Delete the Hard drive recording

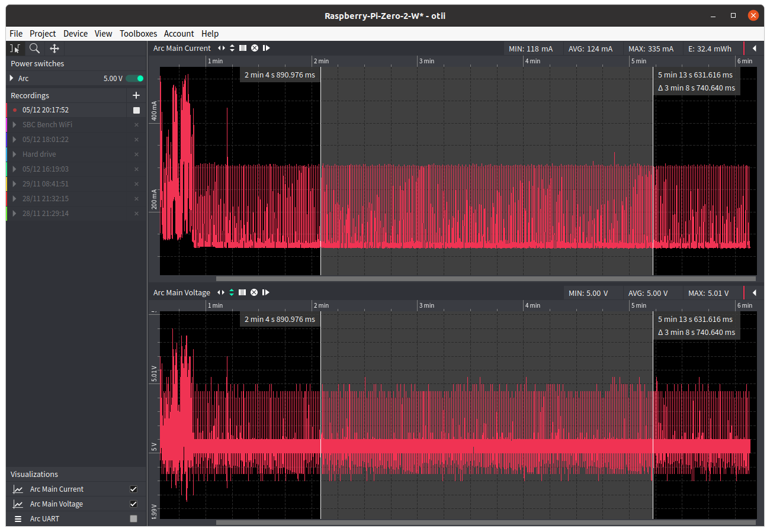point(136,154)
